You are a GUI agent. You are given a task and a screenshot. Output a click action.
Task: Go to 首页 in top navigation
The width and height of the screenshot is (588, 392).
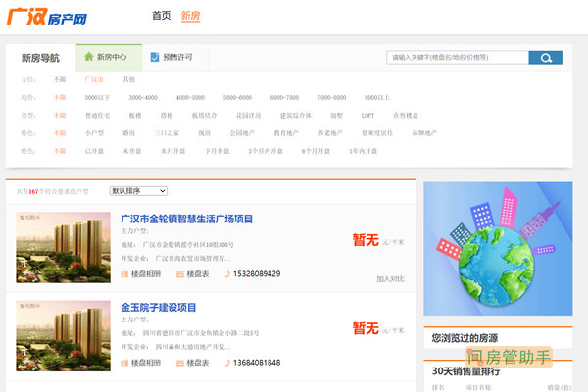point(162,16)
